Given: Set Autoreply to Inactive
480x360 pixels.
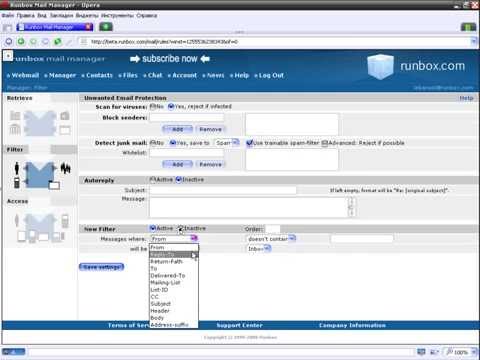Looking at the screenshot, I should point(179,179).
